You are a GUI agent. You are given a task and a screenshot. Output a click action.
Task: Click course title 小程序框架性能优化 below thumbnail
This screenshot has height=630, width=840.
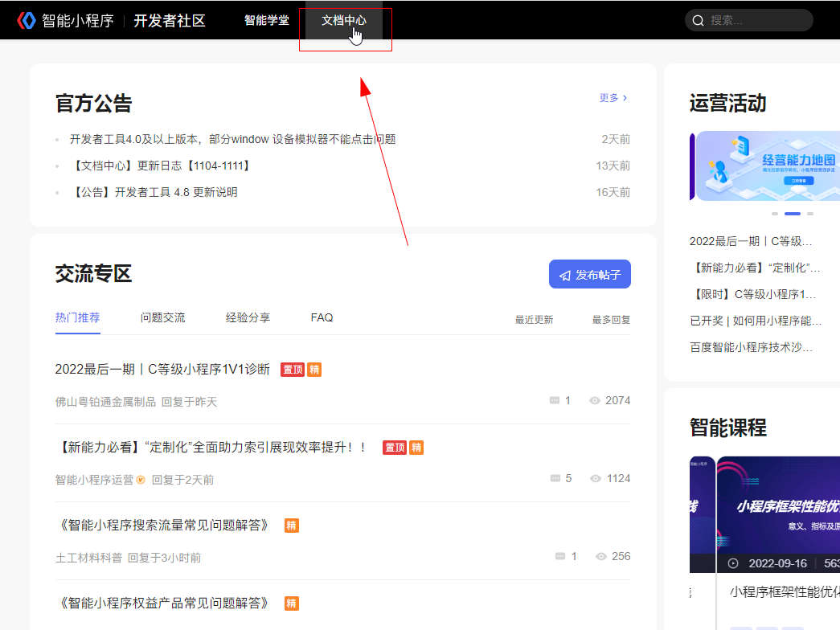785,592
